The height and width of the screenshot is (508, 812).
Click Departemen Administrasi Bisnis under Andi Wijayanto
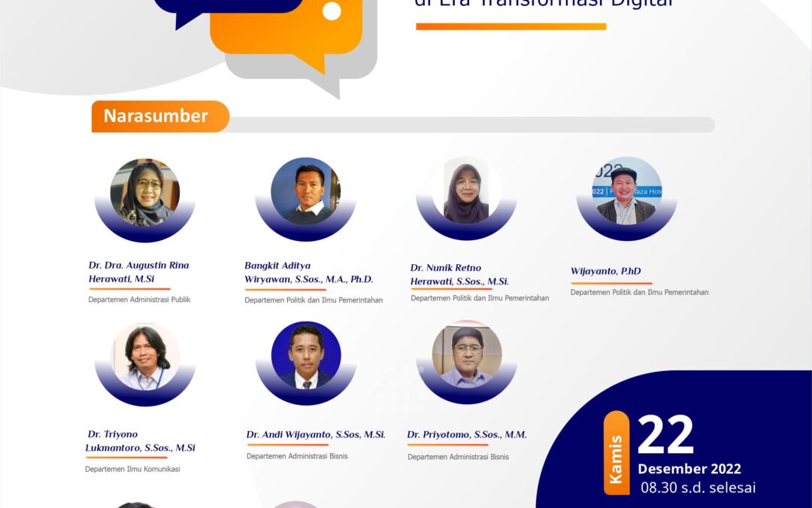[297, 456]
